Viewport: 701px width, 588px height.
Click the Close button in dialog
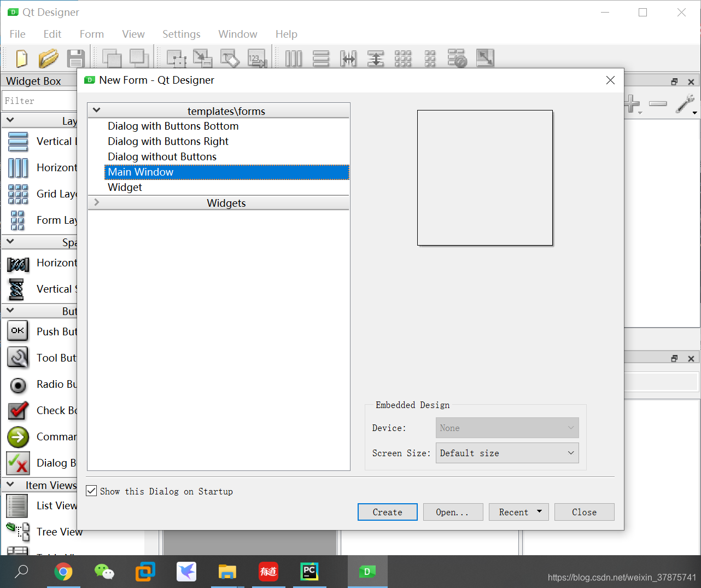585,512
